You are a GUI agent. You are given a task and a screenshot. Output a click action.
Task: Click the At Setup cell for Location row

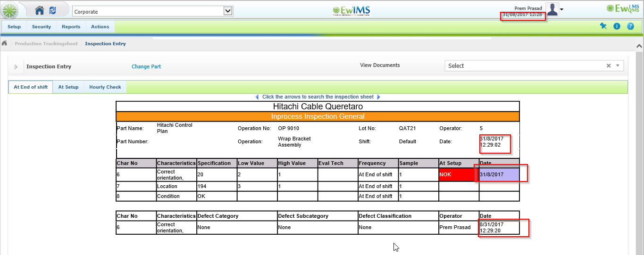459,187
